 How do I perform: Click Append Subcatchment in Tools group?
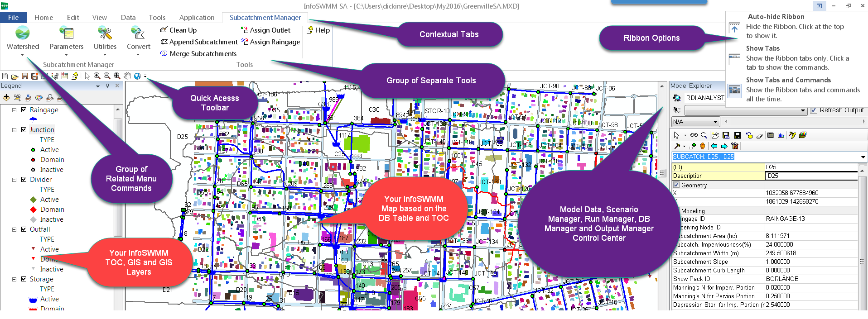click(199, 42)
